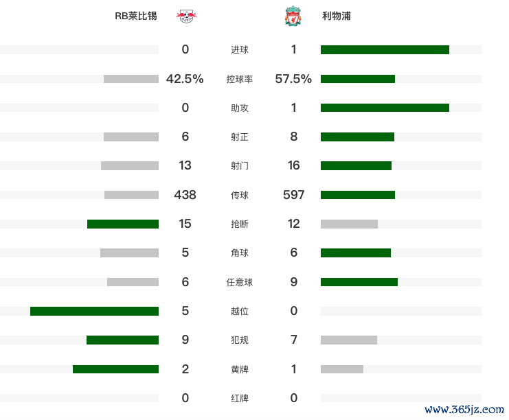Click Liverpool's green 角球 bar
This screenshot has height=420, width=509.
coord(356,253)
